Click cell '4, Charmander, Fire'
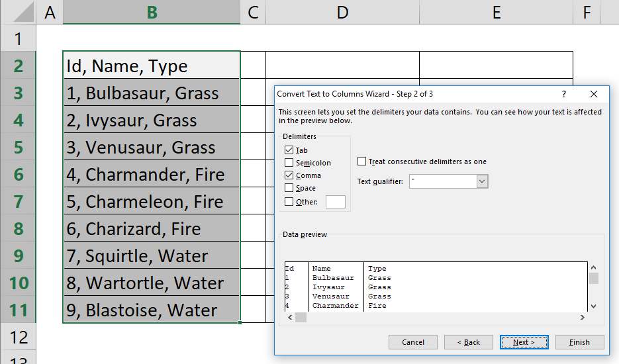Screen dimensions: 619x364 click(152, 173)
